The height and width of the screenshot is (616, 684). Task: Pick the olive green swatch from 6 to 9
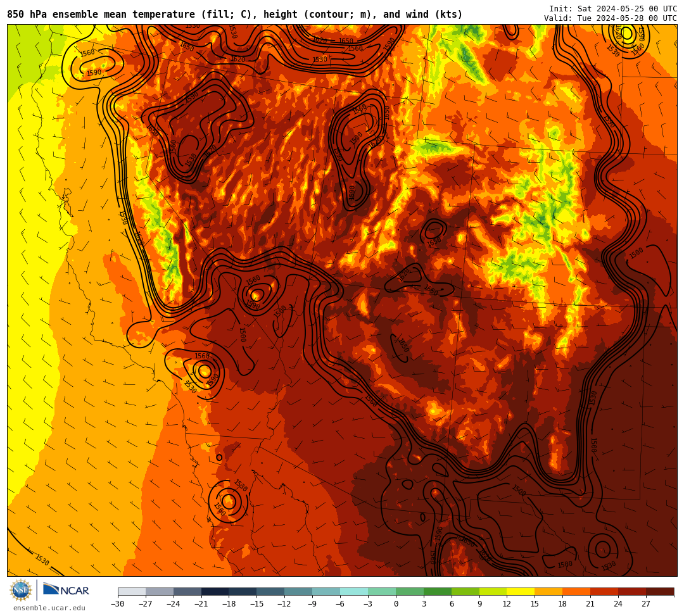click(x=465, y=591)
